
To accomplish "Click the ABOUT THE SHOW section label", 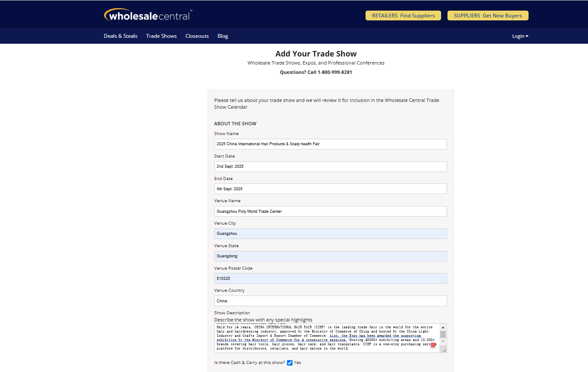I will (235, 124).
